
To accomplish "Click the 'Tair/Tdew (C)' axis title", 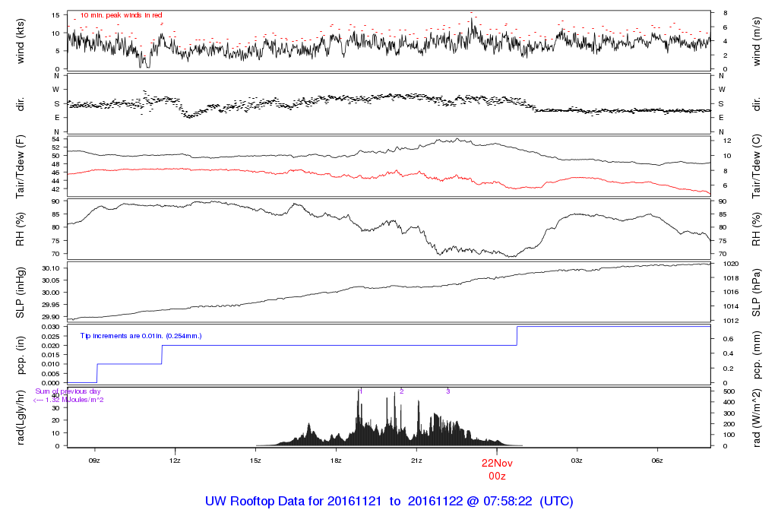I will [x=756, y=166].
